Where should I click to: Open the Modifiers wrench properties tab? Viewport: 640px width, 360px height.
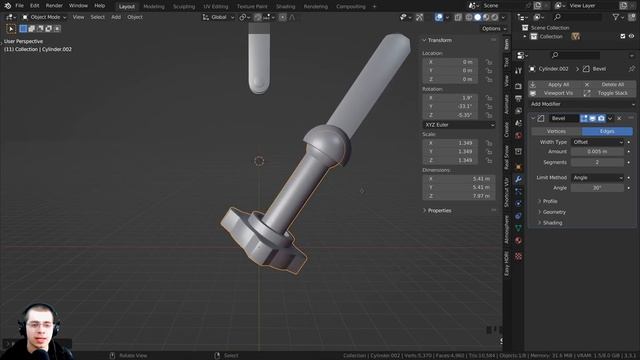tap(518, 179)
